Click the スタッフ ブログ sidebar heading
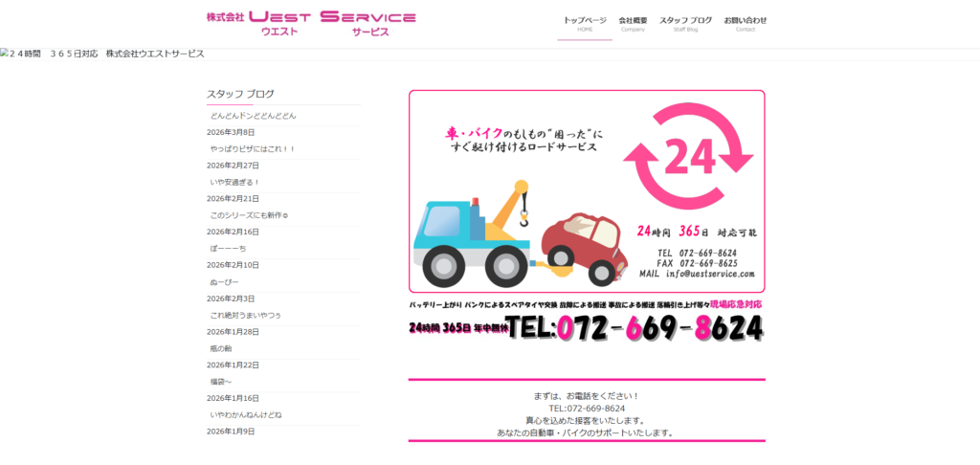Viewport: 980px width, 465px height. click(x=240, y=95)
